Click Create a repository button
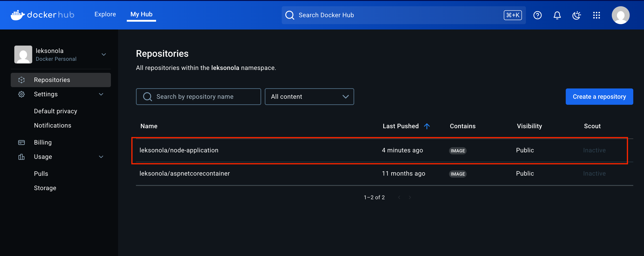 pyautogui.click(x=599, y=97)
